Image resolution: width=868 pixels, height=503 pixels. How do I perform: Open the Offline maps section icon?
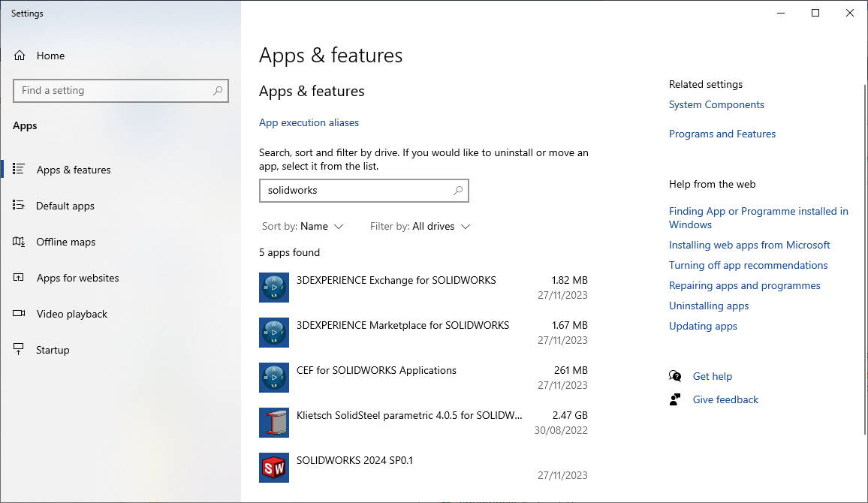pos(20,241)
